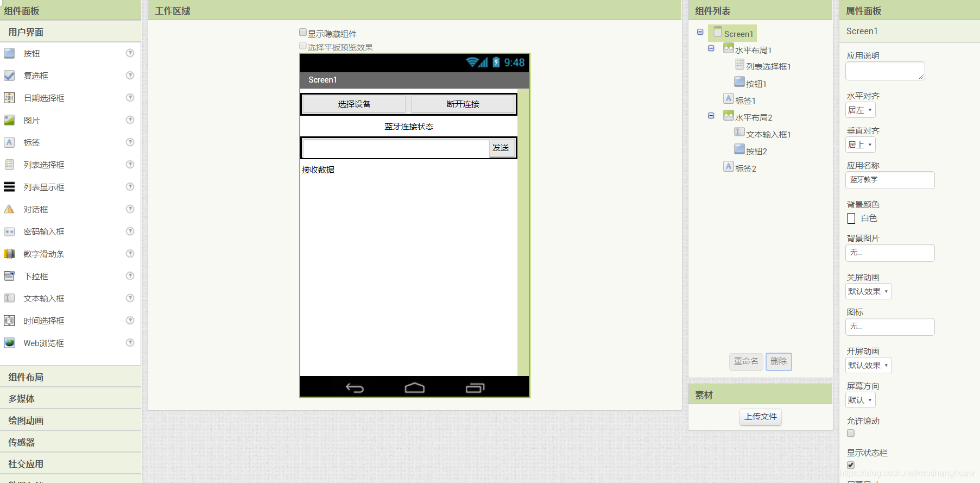This screenshot has width=980, height=483.
Task: Click the 文本输入框 palette component icon
Action: click(9, 298)
